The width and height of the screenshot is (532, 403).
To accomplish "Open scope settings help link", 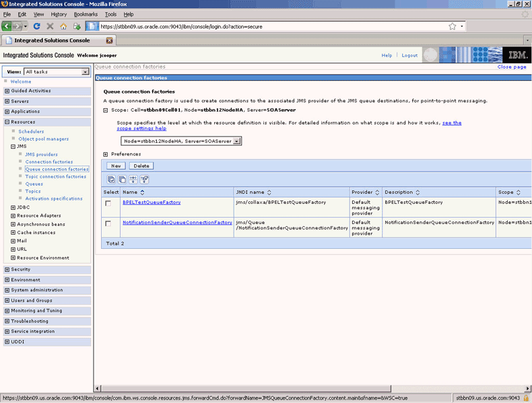I will click(141, 129).
